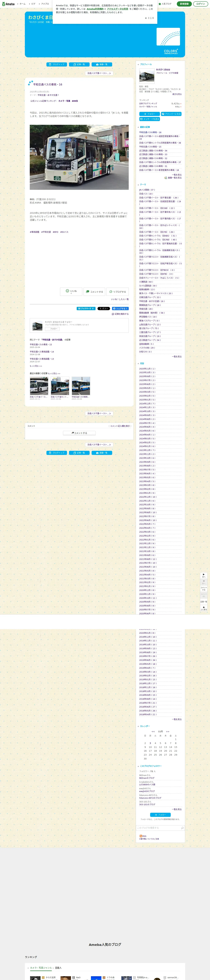Open the article title 平和交通バスの車両・16
The height and width of the screenshot is (980, 210).
[48, 84]
